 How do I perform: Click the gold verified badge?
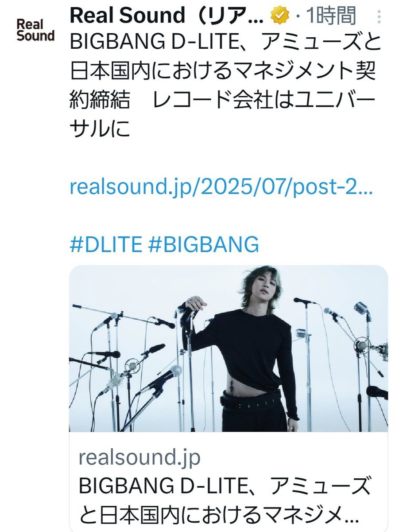pos(280,17)
